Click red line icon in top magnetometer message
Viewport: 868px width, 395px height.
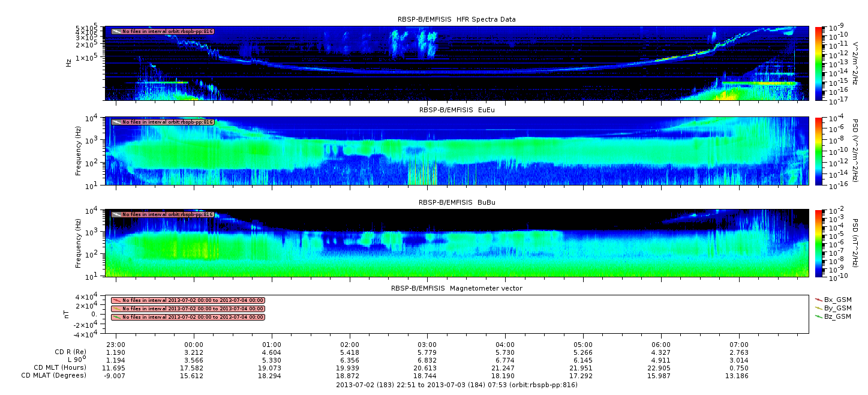[x=116, y=300]
